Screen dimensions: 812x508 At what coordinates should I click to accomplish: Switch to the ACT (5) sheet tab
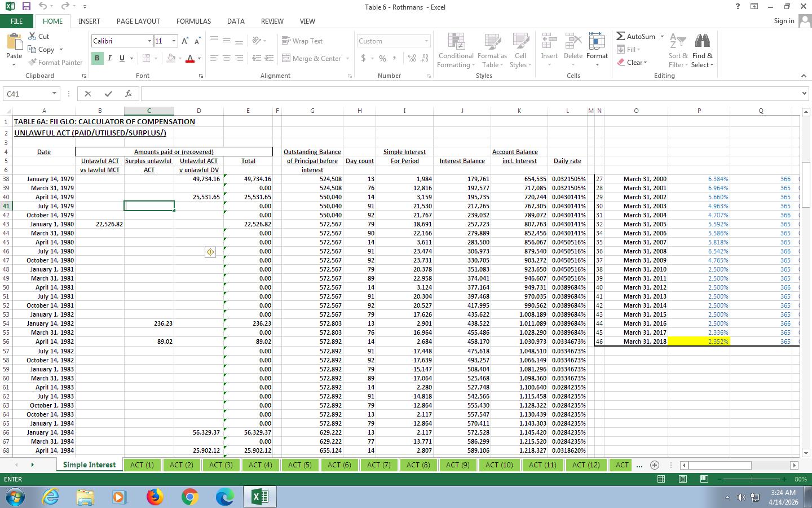(299, 465)
